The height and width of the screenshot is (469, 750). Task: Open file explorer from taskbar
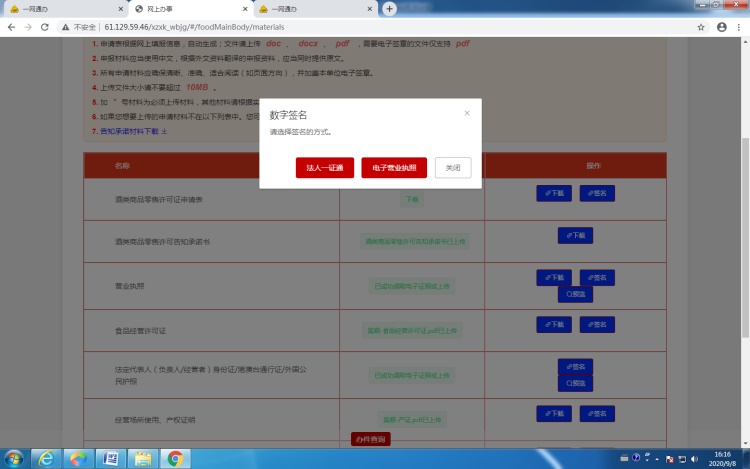pyautogui.click(x=142, y=458)
